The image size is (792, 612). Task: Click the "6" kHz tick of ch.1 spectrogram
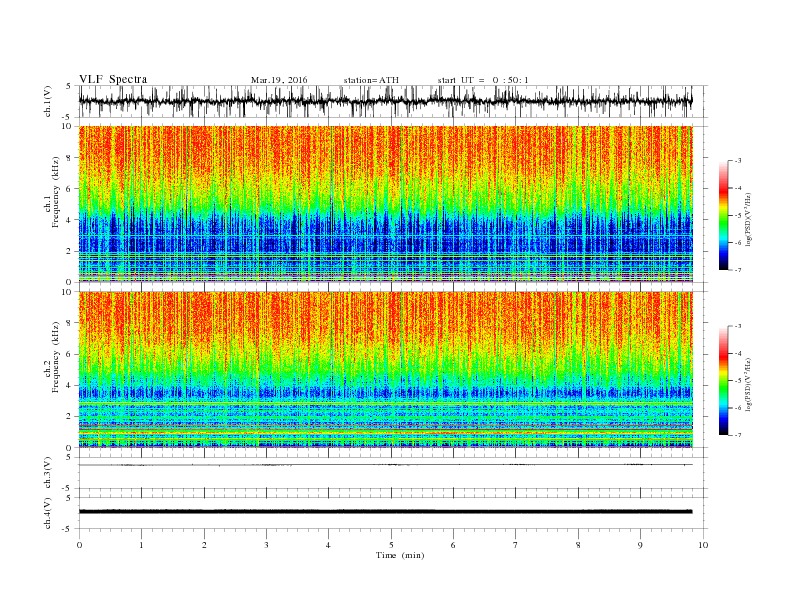[69, 189]
